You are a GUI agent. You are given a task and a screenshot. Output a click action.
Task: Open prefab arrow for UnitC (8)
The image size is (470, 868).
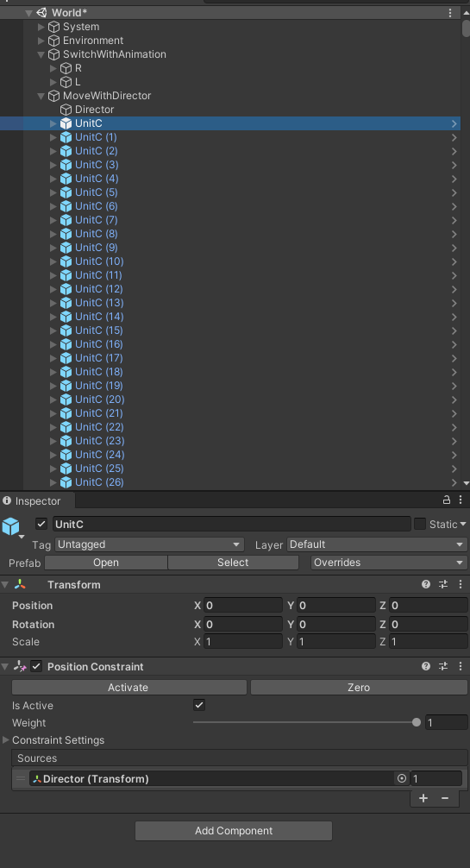click(x=454, y=234)
